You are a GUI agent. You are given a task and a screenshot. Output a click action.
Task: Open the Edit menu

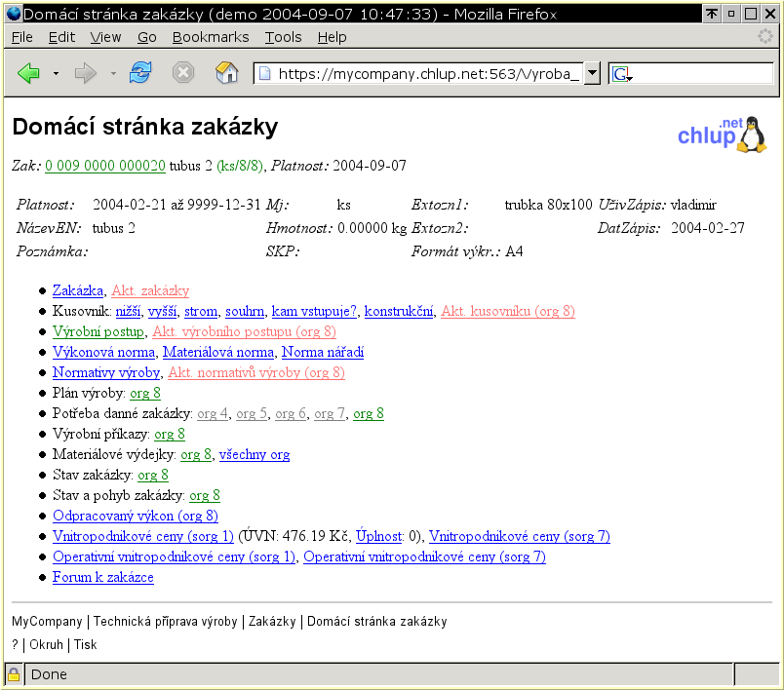[x=61, y=37]
